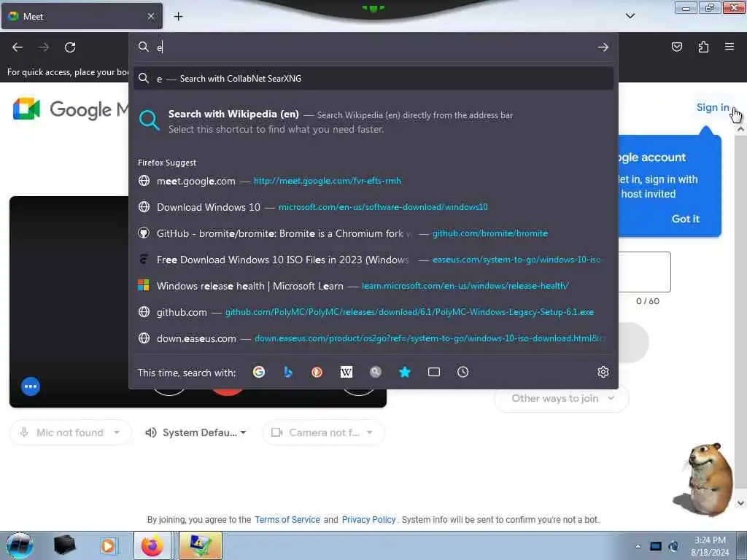Open GitHub bromite/bromite suggestion
The height and width of the screenshot is (560, 747).
[373, 233]
